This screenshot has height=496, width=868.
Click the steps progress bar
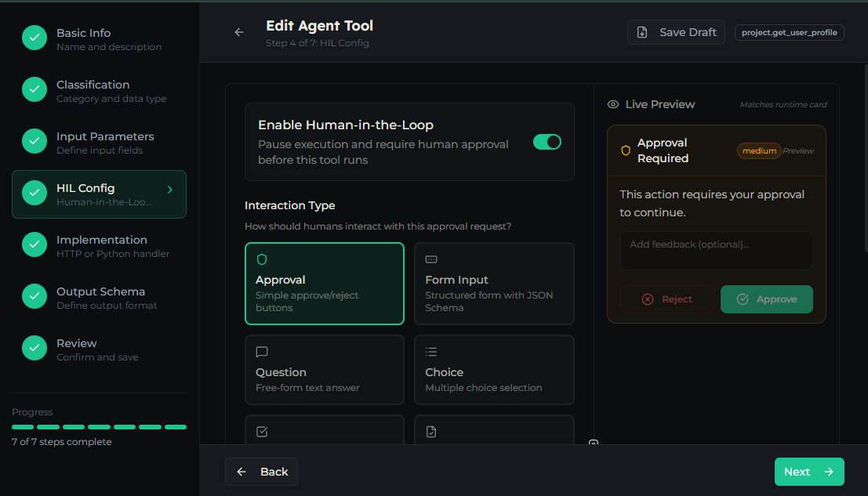[99, 427]
